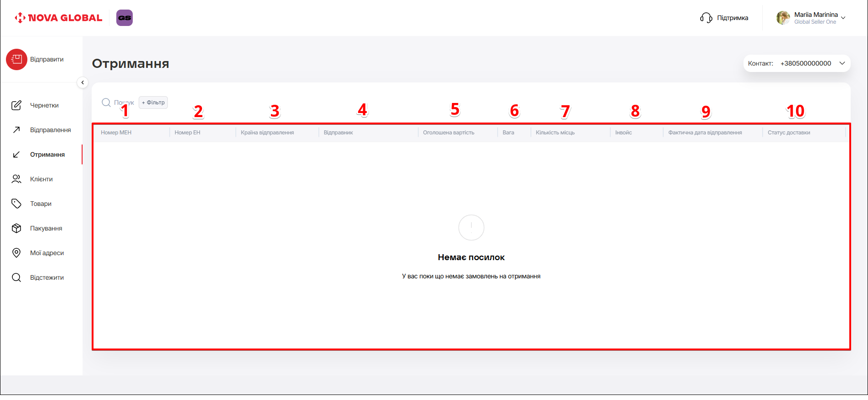The height and width of the screenshot is (400, 868).
Task: Go to Відправлення in sidebar
Action: (50, 130)
